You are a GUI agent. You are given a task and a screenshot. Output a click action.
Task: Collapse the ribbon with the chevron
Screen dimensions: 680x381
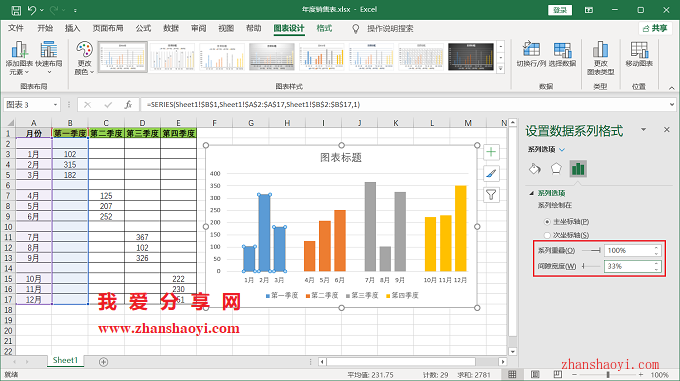[x=671, y=88]
